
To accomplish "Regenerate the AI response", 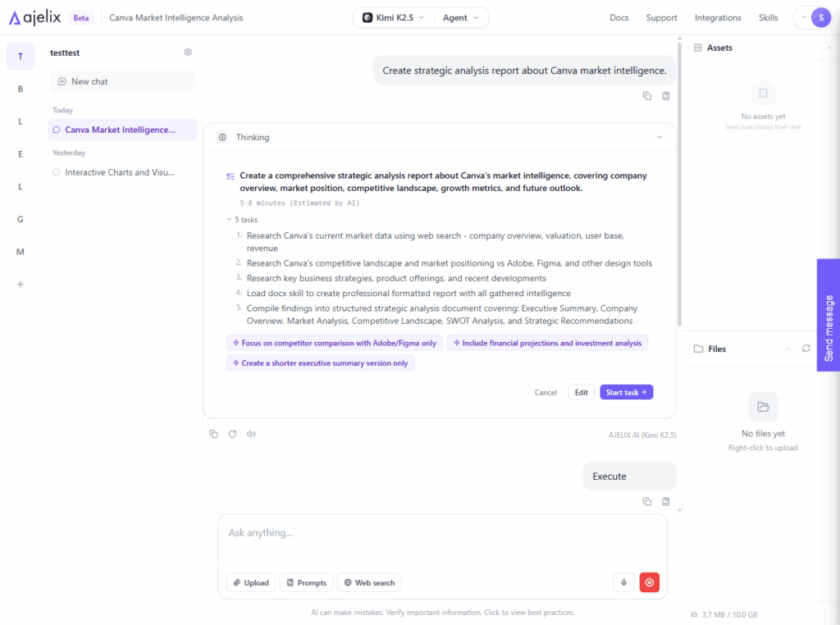I will coord(232,433).
